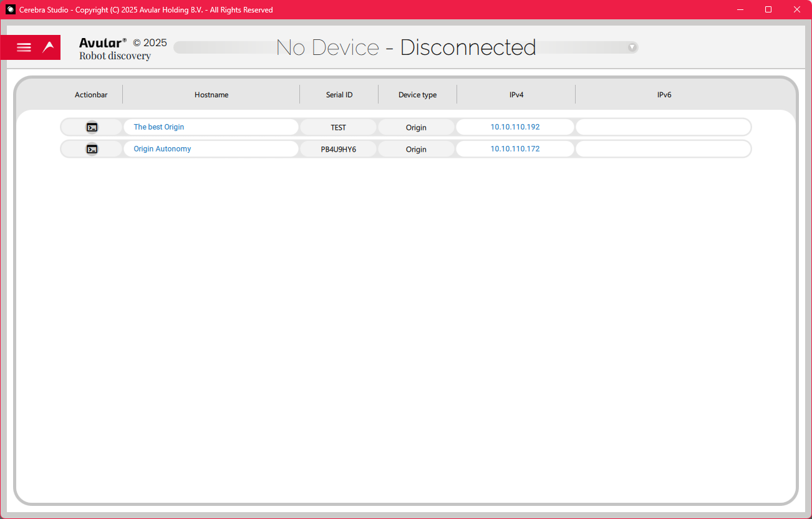Open terminal for The best Origin
Screen dimensions: 812x519
pyautogui.click(x=92, y=127)
